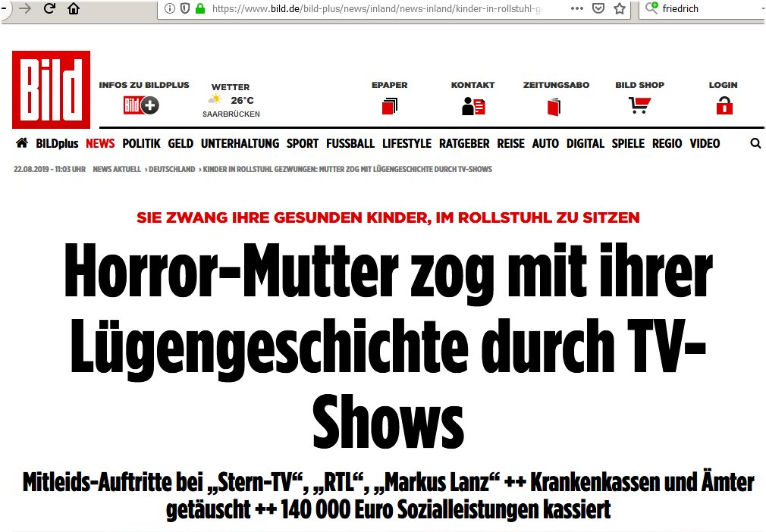The image size is (766, 532).
Task: Open the page actions three-dots menu
Action: pos(577,8)
